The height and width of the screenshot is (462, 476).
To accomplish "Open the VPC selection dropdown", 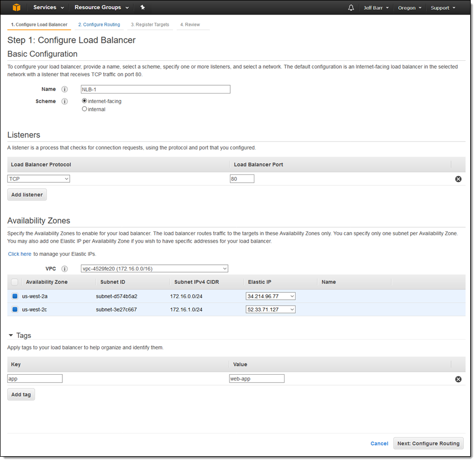I will click(x=154, y=269).
